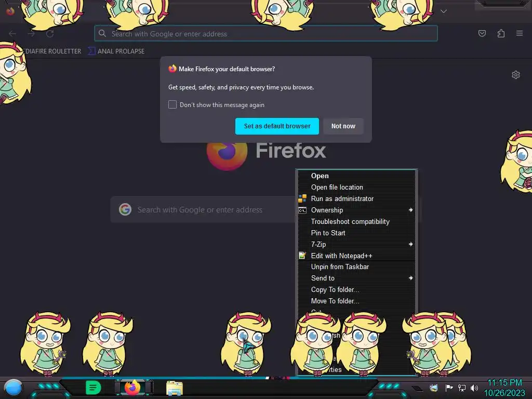Open the Firefox hamburger menu

point(520,33)
